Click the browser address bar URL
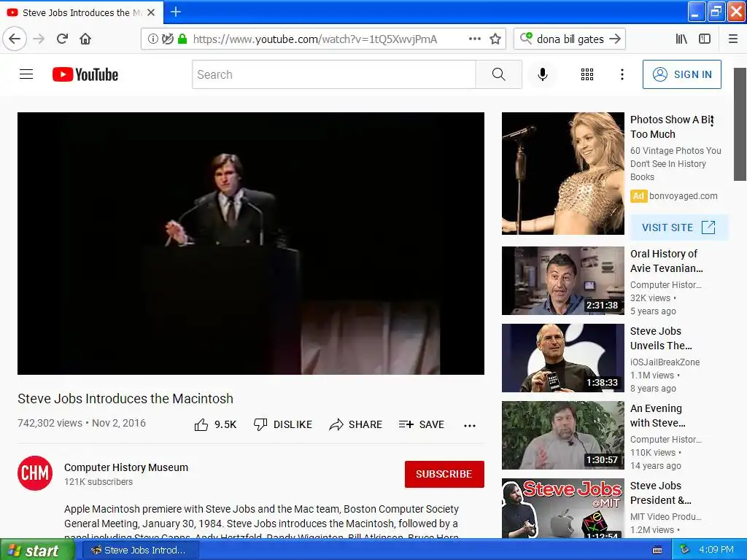Screen dimensions: 747x560 coord(315,39)
